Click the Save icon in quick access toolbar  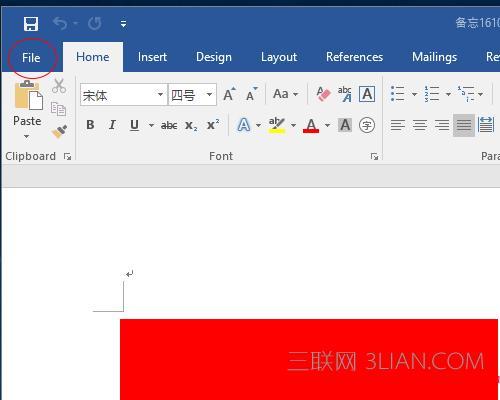tap(31, 24)
